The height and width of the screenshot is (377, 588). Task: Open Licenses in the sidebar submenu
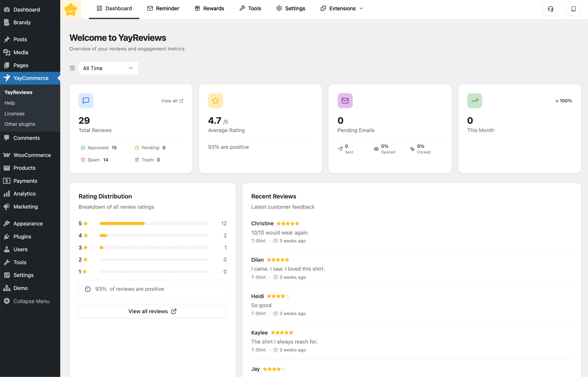(14, 113)
